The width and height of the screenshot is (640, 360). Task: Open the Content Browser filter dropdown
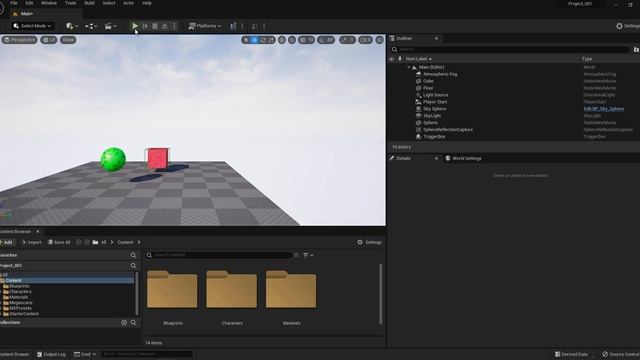pos(308,255)
